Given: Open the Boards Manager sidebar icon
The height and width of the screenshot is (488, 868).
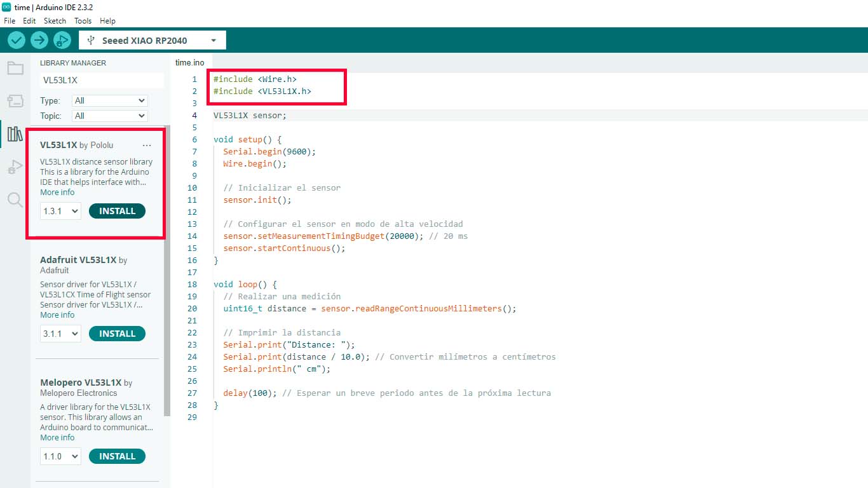Looking at the screenshot, I should pos(15,100).
